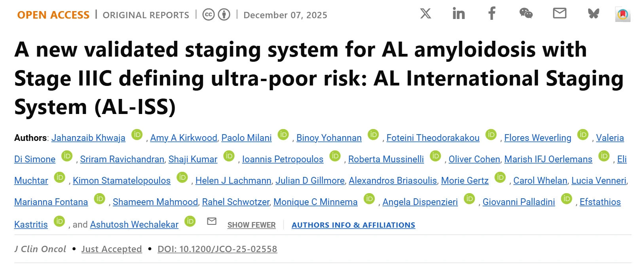This screenshot has width=644, height=264.
Task: Click the OPEN ACCESS label
Action: 53,14
